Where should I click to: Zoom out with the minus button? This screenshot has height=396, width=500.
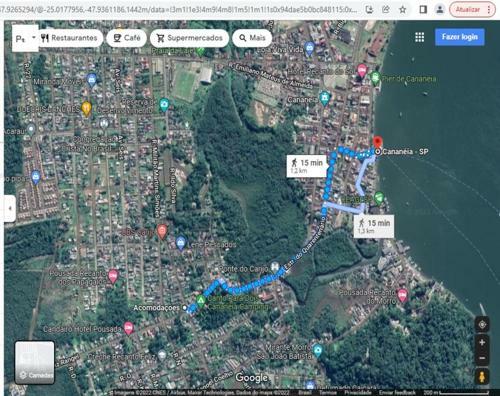tap(482, 358)
